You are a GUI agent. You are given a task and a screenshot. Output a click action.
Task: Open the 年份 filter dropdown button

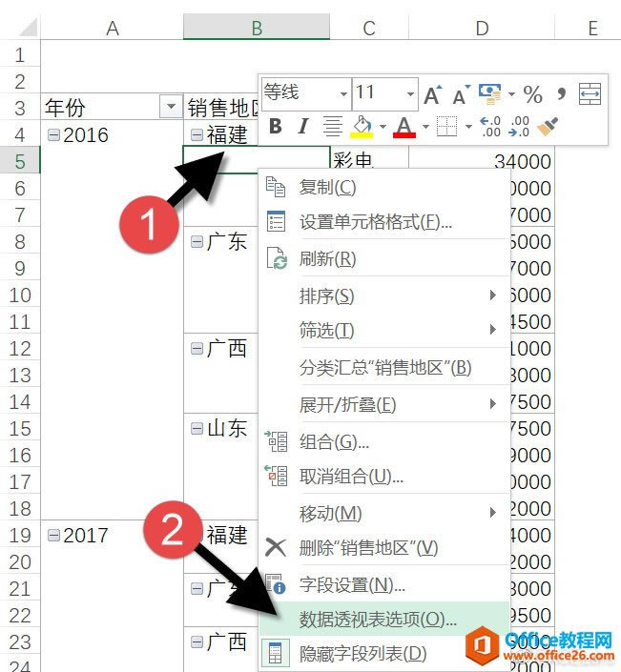(170, 106)
